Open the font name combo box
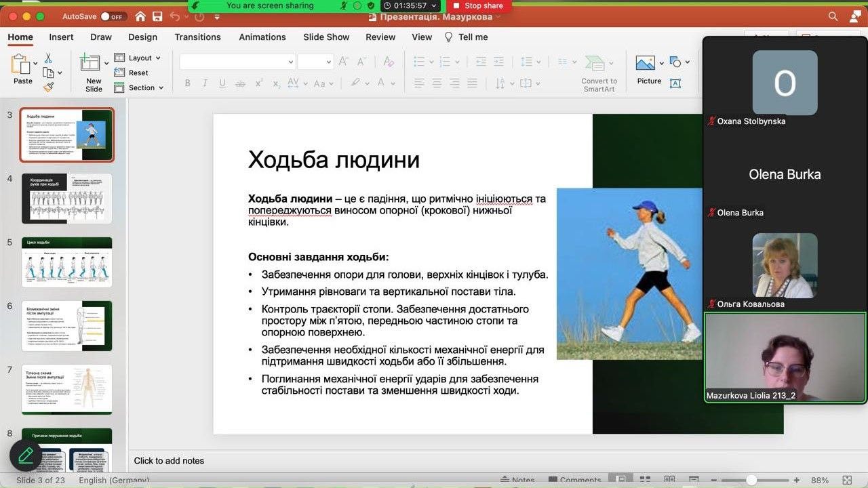 237,62
